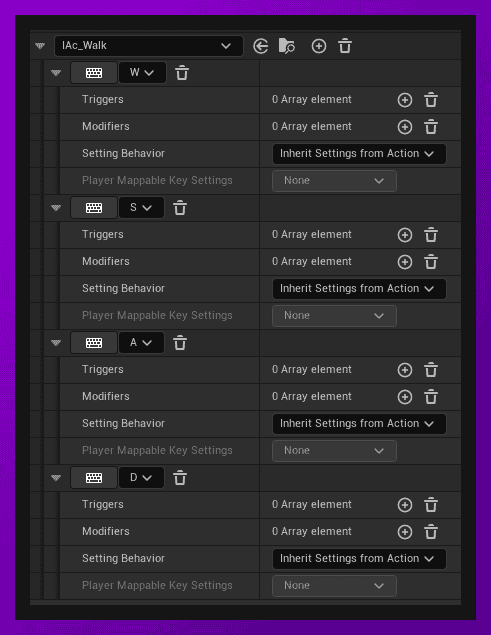Open the IAc_Walk input action dropdown
Screen dimensions: 491x635
(x=149, y=46)
